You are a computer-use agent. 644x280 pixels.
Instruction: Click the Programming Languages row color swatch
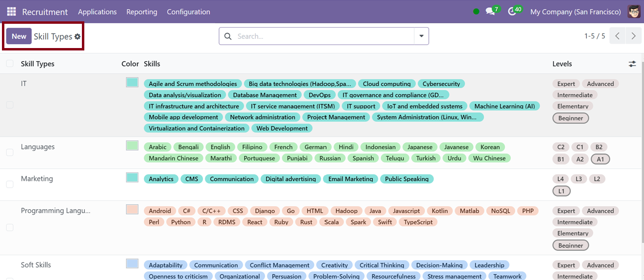pyautogui.click(x=132, y=210)
